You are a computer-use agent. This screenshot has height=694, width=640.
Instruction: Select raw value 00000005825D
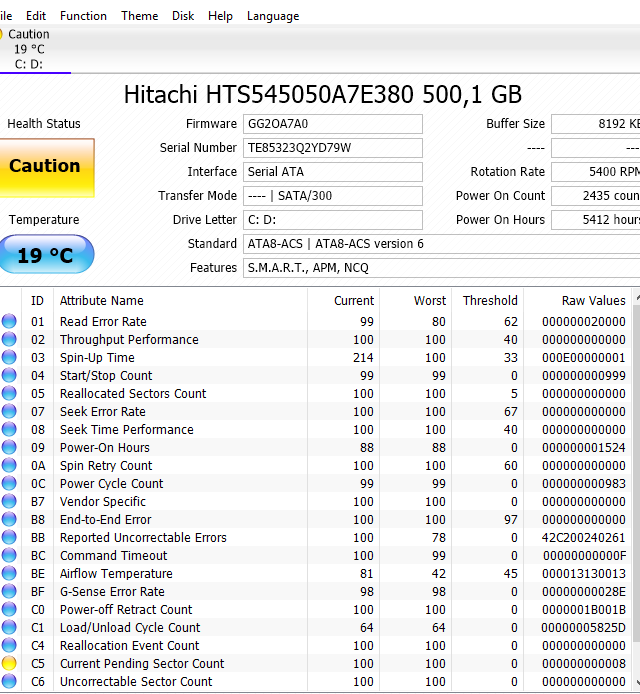click(583, 627)
